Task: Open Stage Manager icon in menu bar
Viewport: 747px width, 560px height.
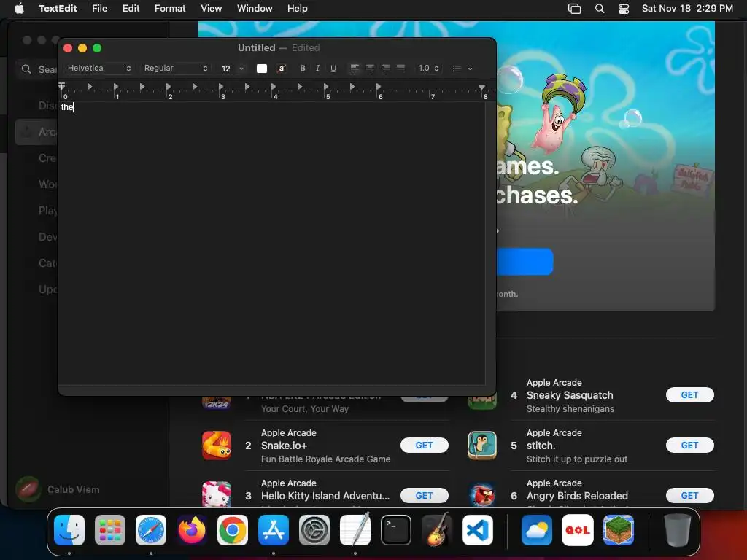Action: (x=575, y=9)
